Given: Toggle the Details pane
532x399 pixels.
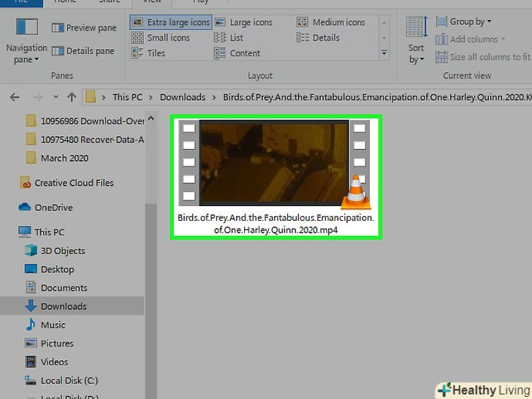Looking at the screenshot, I should click(83, 51).
